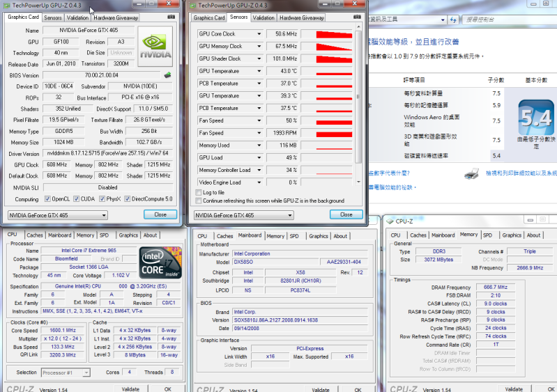The height and width of the screenshot is (392, 557).
Task: Toggle the OpenCL checkbox
Action: pos(47,199)
